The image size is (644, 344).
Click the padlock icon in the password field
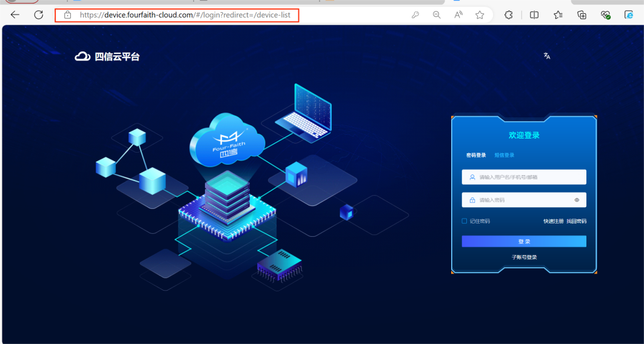coord(472,200)
